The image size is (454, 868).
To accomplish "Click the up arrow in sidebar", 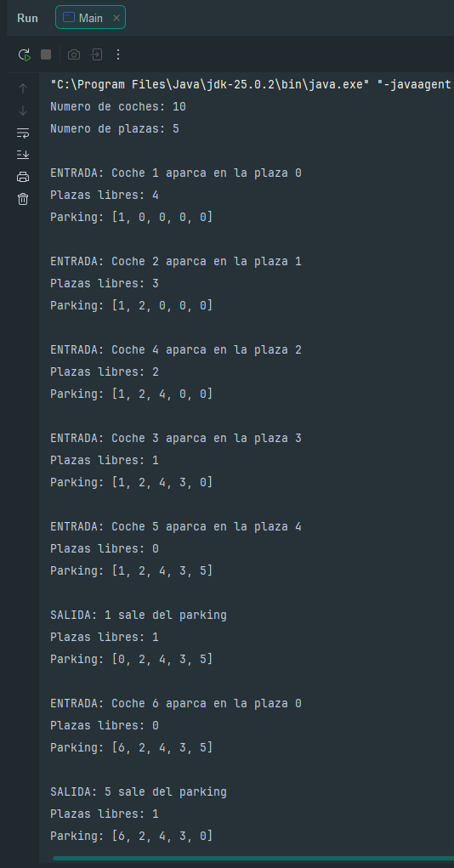I will [23, 88].
